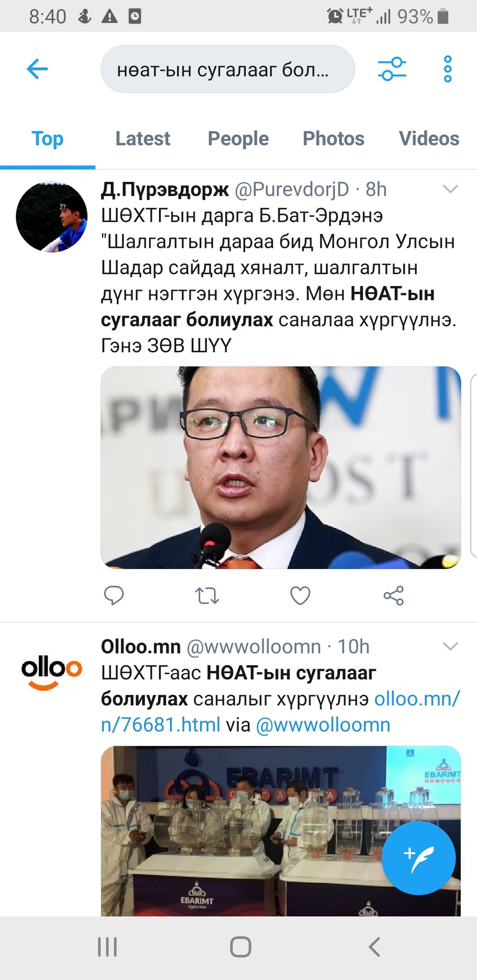
Task: Open search filter settings icon
Action: point(392,69)
